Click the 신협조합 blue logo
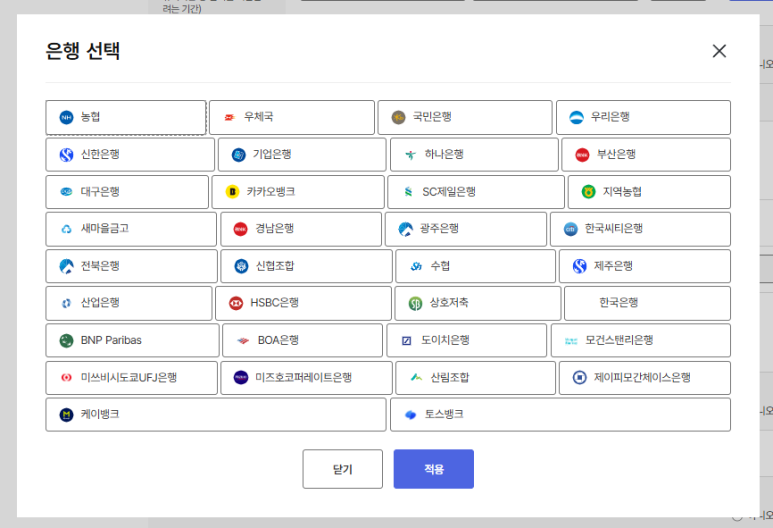Screen dimensions: 773x528 click(241, 266)
